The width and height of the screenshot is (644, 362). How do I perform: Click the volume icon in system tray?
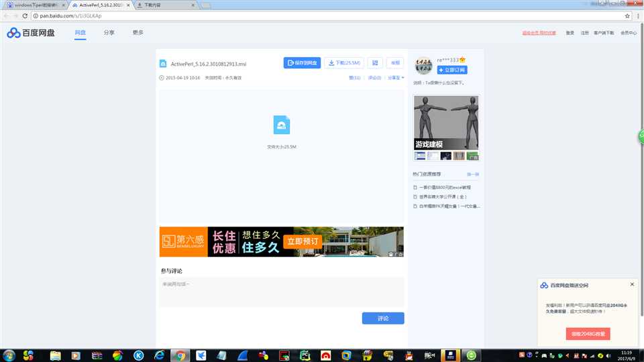608,355
